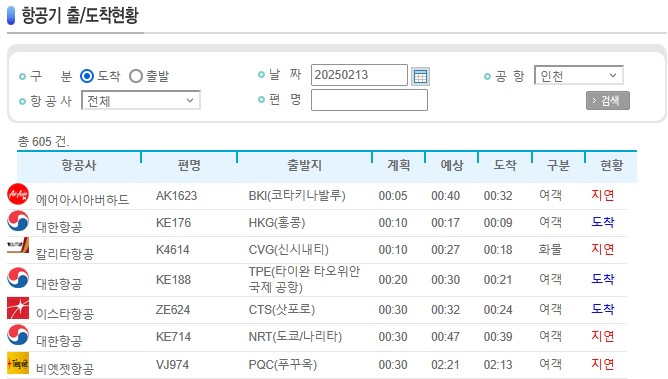Click expected time 00:40 in AK1623 row

click(x=445, y=196)
